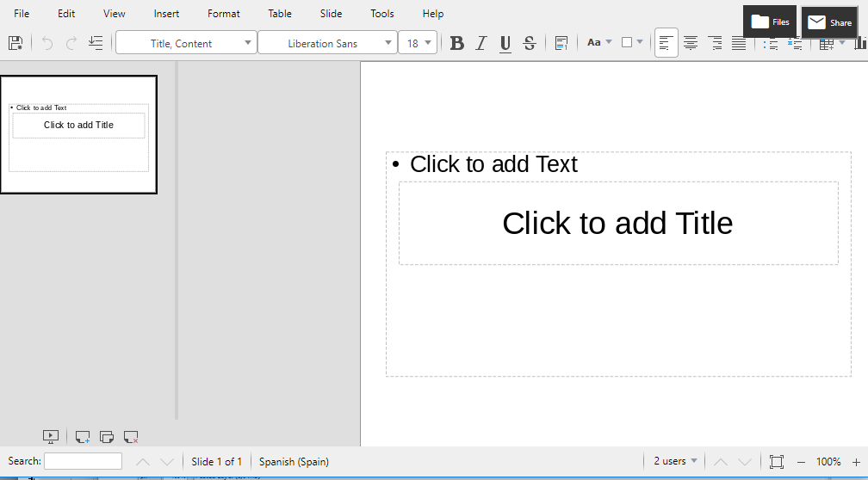
Task: Toggle underline formatting
Action: (x=505, y=43)
